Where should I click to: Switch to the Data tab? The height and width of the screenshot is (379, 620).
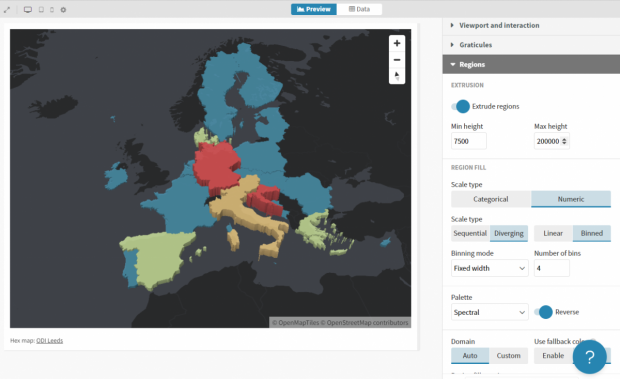(x=359, y=9)
